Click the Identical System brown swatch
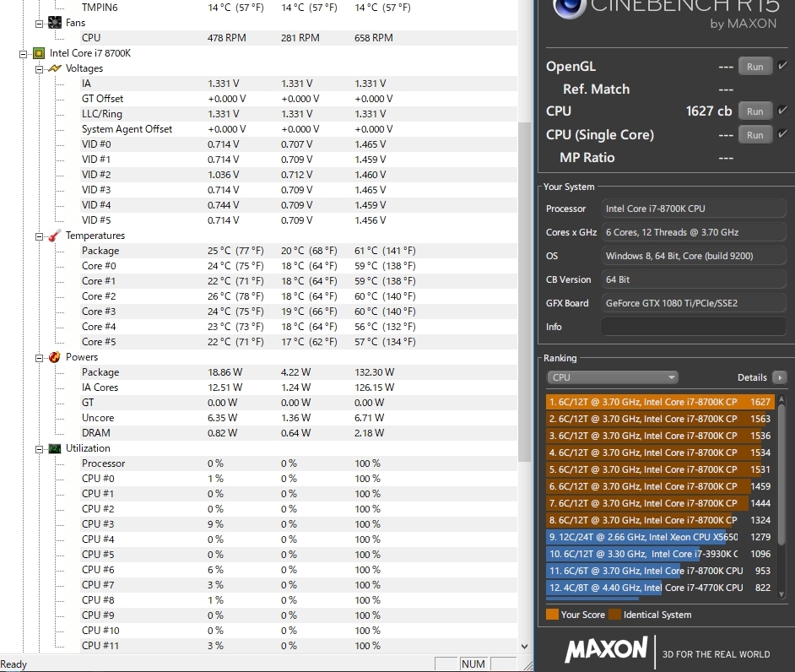The image size is (795, 672). pos(614,615)
